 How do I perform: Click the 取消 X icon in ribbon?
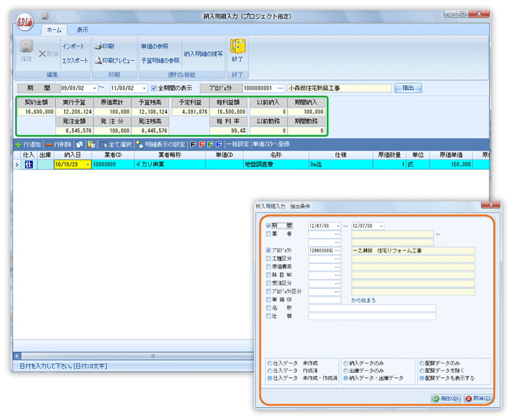pyautogui.click(x=42, y=54)
